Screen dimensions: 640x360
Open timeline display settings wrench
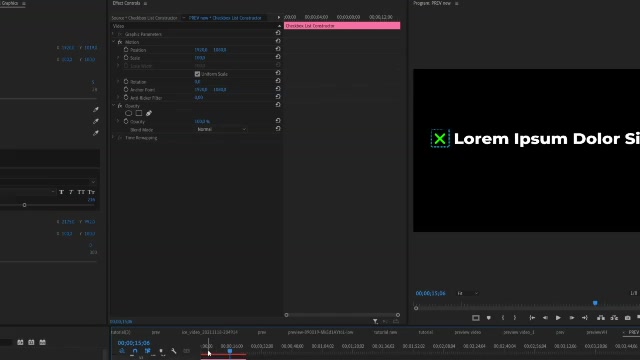click(174, 351)
